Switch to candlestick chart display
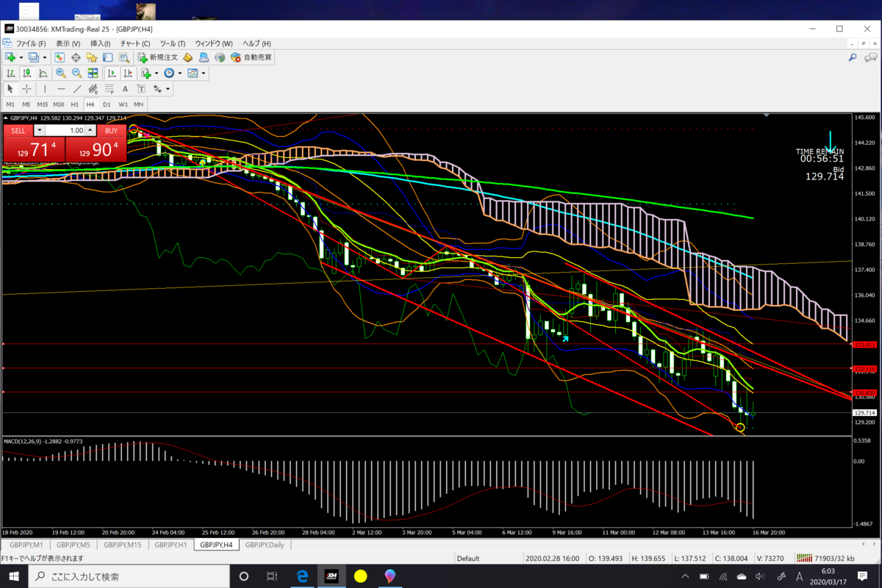882x588 pixels. (27, 73)
